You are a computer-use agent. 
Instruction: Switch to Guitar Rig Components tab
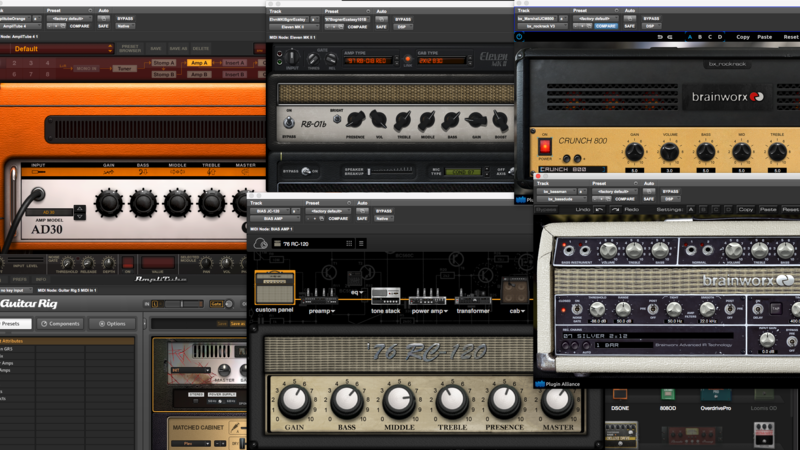coord(62,324)
